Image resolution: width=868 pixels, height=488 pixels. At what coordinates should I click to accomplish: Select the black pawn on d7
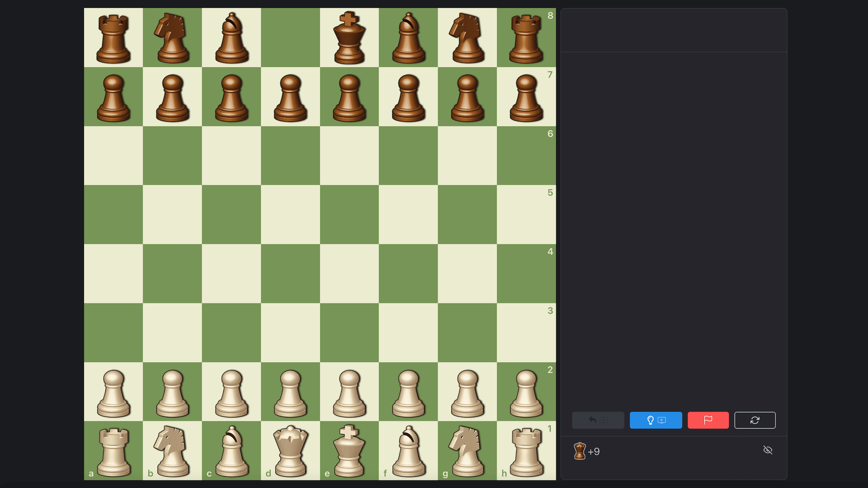[x=290, y=97]
